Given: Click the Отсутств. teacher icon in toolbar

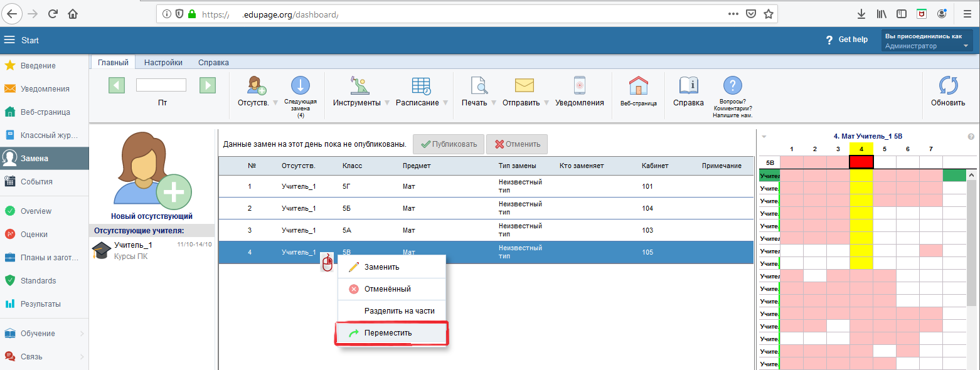Looking at the screenshot, I should [257, 85].
